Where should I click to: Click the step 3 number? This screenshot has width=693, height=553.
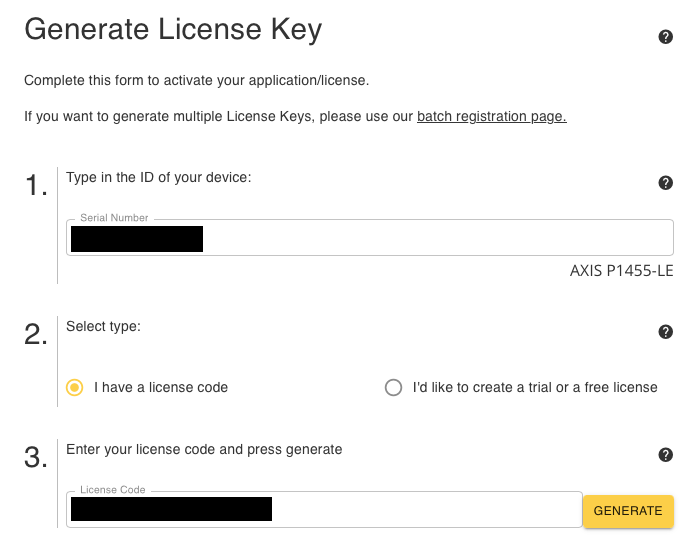(36, 458)
